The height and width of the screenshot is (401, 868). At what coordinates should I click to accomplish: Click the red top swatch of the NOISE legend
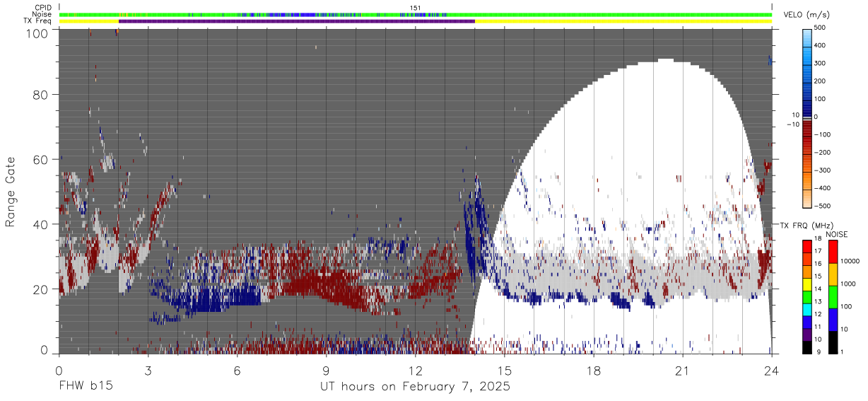coord(832,252)
